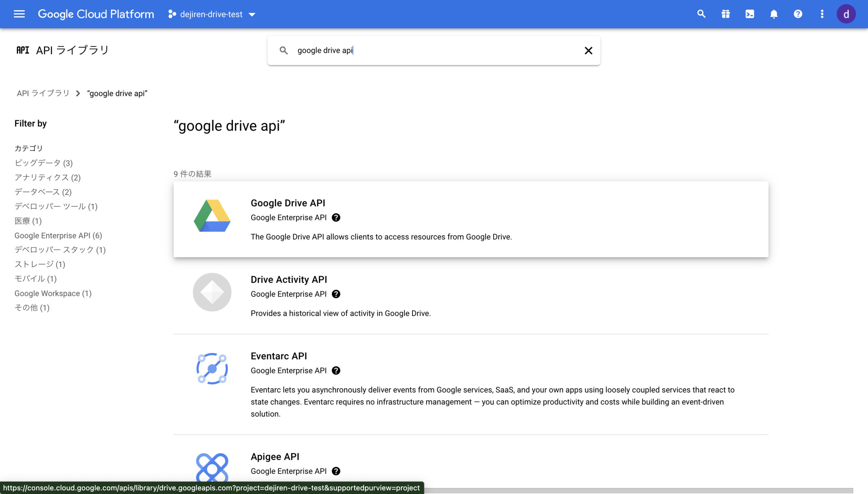
Task: Click the top bar search icon
Action: pyautogui.click(x=701, y=14)
